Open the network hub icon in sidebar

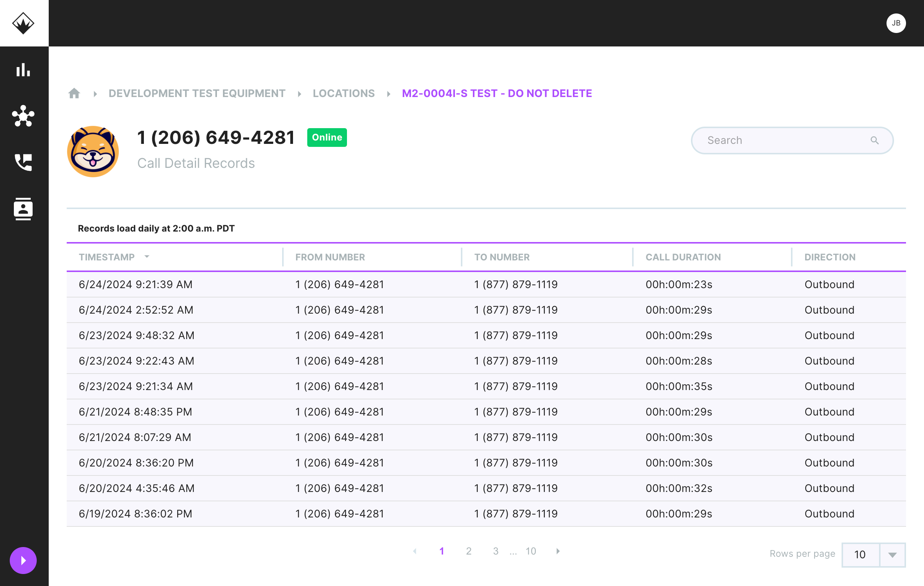(x=23, y=117)
